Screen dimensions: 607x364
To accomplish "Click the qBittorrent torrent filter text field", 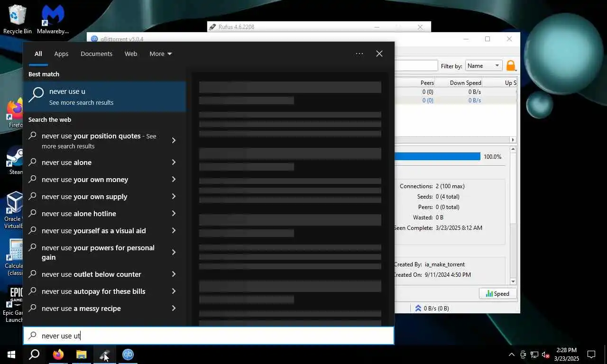I will (416, 65).
